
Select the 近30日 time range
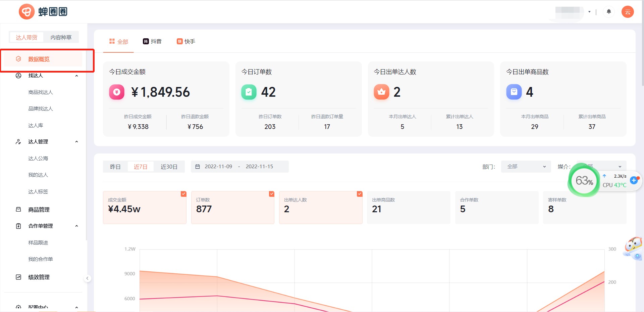[x=169, y=167]
